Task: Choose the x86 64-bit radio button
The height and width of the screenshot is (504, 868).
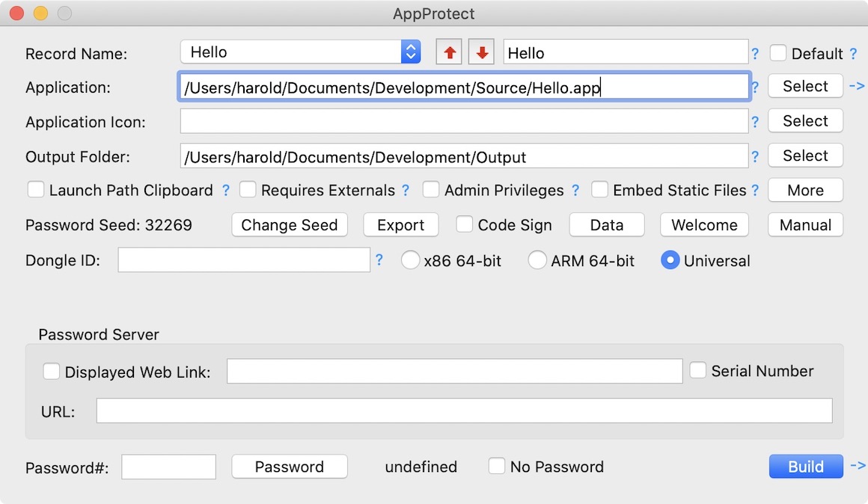Action: pos(411,260)
